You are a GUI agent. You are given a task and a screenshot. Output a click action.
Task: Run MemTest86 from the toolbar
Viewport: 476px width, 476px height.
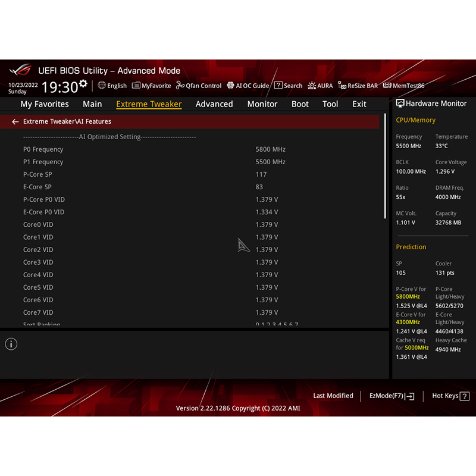click(x=408, y=85)
